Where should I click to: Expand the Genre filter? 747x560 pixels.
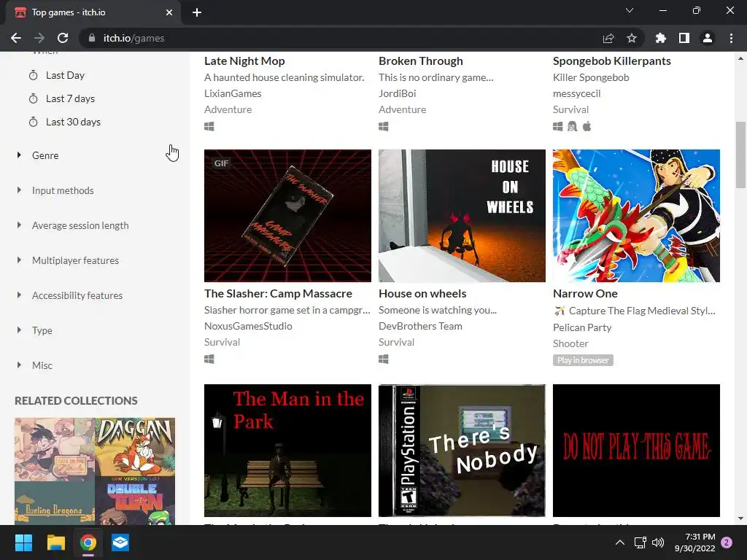click(45, 155)
